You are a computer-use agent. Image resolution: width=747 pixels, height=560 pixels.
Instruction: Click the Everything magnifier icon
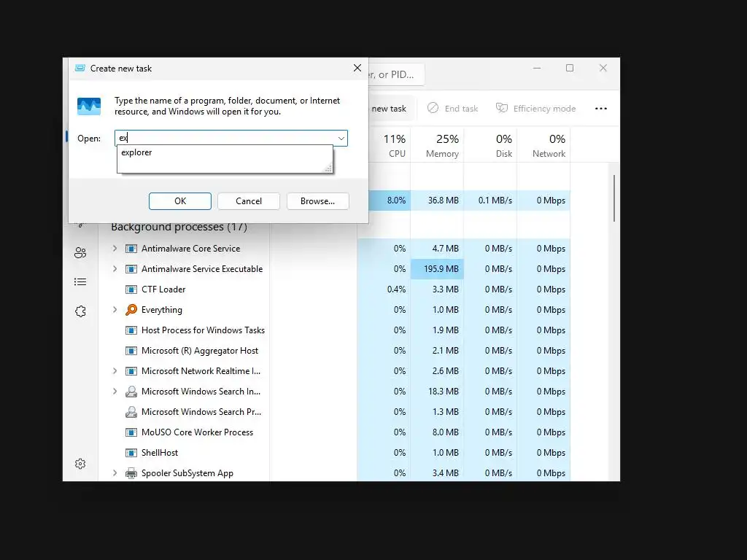[x=131, y=310]
